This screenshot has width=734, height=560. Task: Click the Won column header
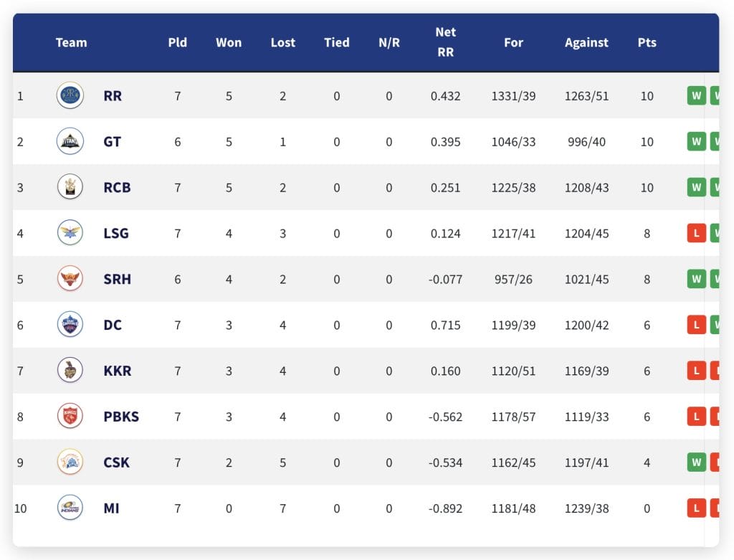click(x=229, y=42)
